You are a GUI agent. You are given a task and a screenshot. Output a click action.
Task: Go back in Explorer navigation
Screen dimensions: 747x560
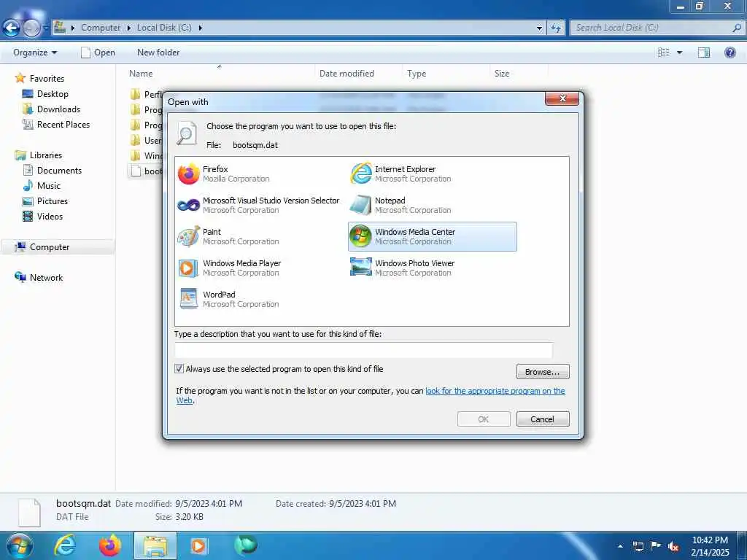pyautogui.click(x=12, y=28)
